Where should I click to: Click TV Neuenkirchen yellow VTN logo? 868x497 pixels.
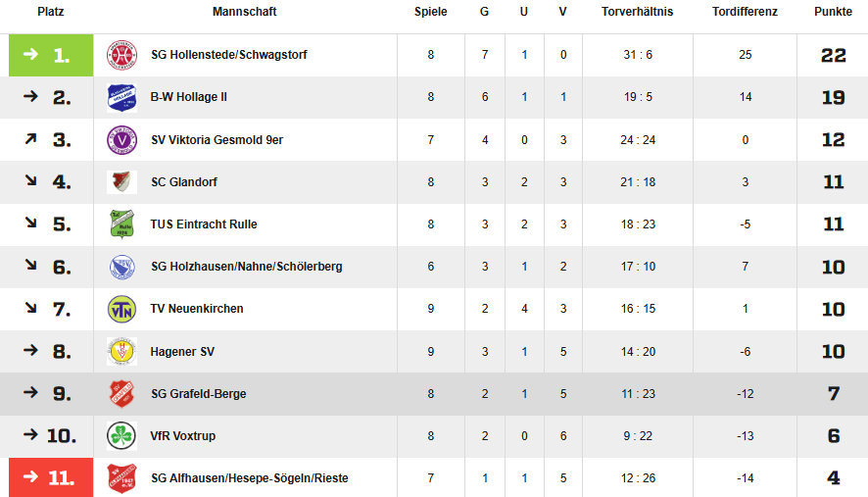point(121,309)
